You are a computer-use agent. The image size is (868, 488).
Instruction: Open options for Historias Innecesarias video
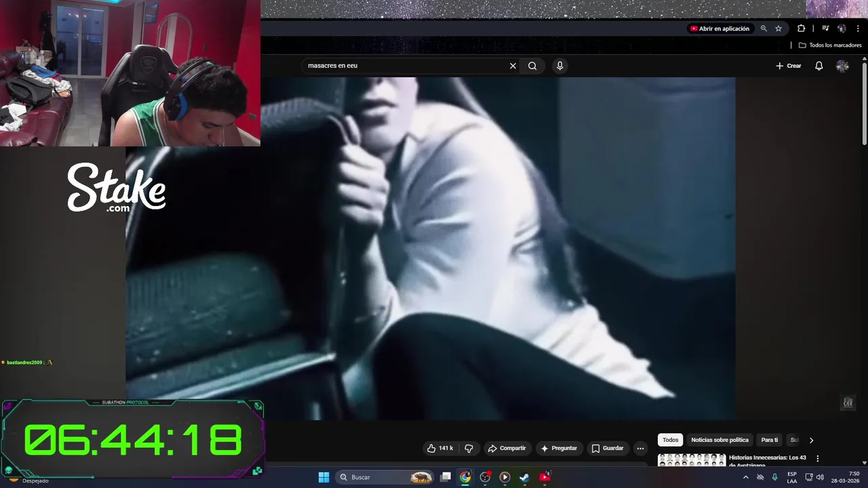click(818, 459)
